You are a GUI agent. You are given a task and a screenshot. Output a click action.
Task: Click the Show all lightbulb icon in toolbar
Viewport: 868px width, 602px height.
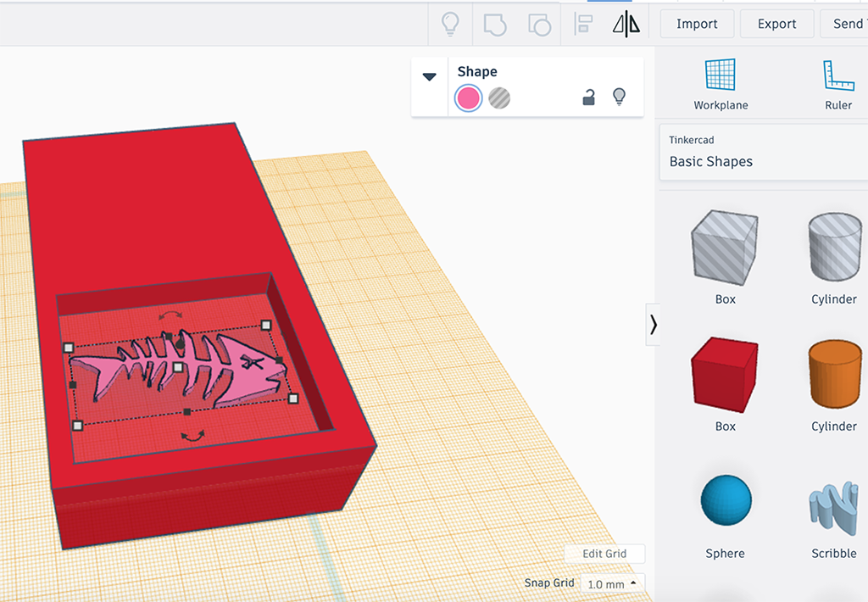pos(450,24)
